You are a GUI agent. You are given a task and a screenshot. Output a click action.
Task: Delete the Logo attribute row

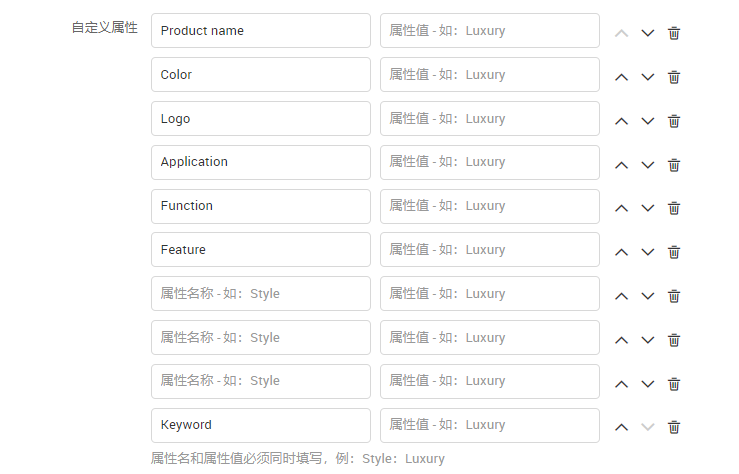[674, 121]
